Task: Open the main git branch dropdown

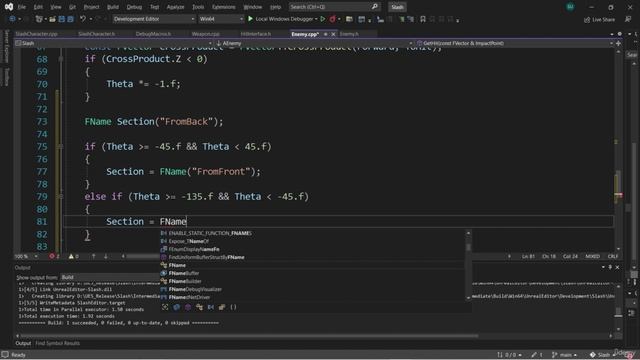Action: (564, 355)
